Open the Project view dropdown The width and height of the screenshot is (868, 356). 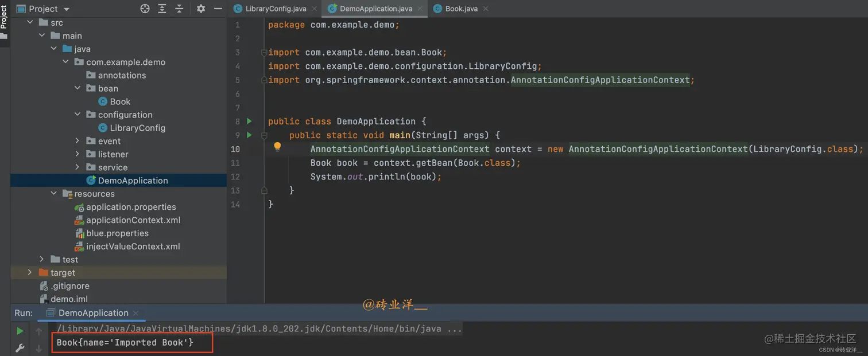point(44,9)
